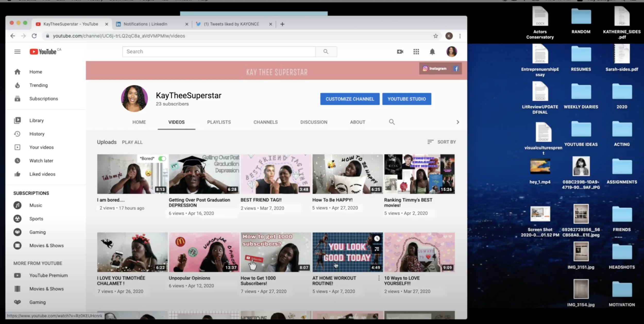Viewport: 644px width, 324px height.
Task: Open new tab with plus button
Action: point(282,24)
